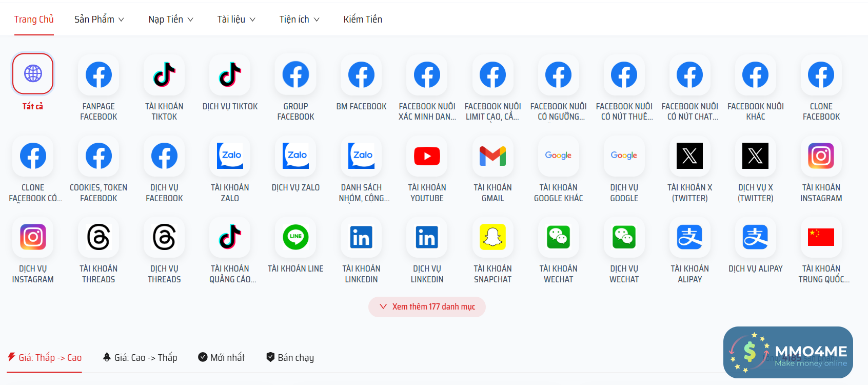
Task: Open Facebook nuôi limit cao category icon
Action: point(492,74)
